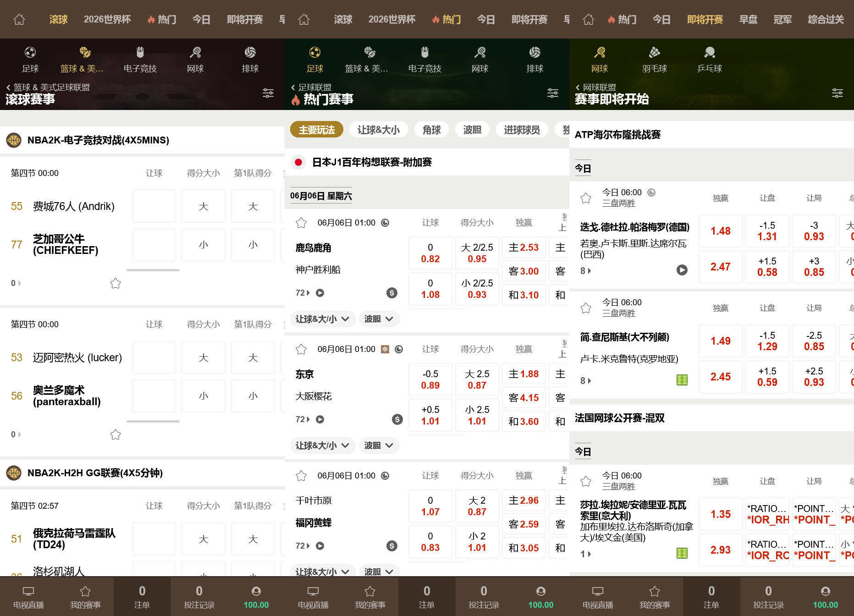854x616 pixels.
Task: Select 电子竞技 icon in left panel
Action: point(140,60)
